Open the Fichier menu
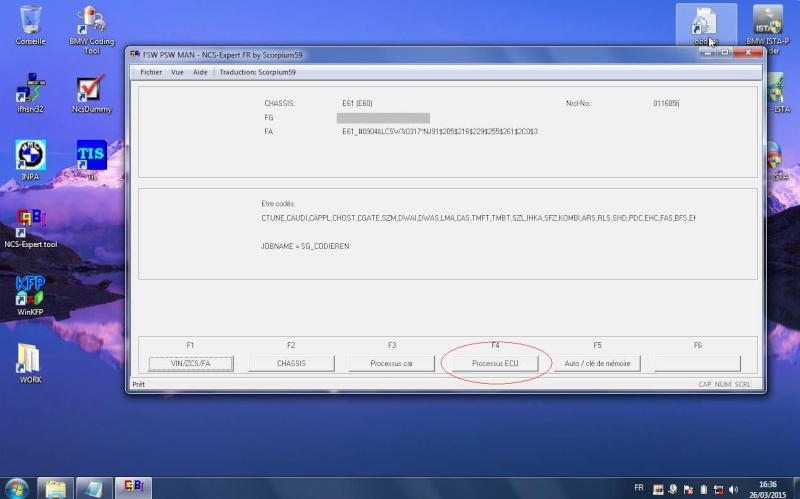The image size is (800, 499). point(151,72)
